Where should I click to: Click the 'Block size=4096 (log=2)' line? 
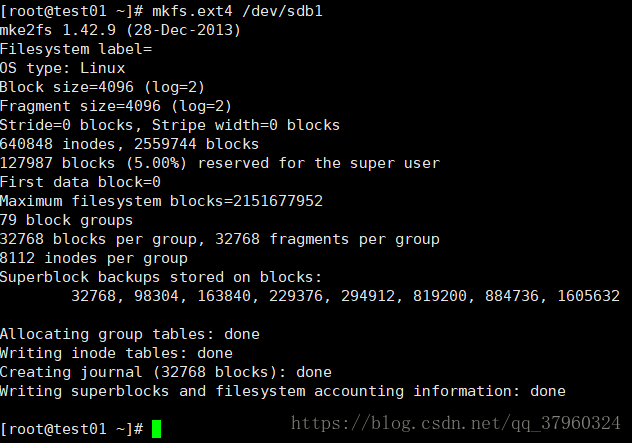coord(102,87)
